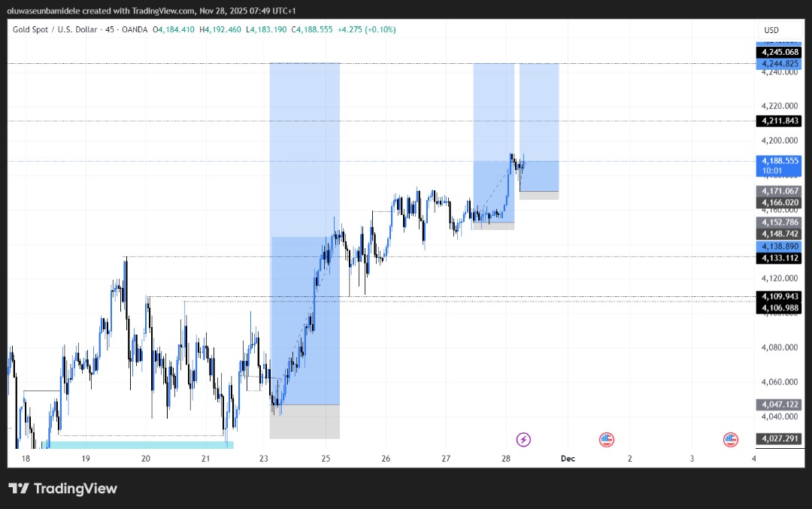Select the 4,047.122 price label
812x509 pixels.
[x=779, y=404]
